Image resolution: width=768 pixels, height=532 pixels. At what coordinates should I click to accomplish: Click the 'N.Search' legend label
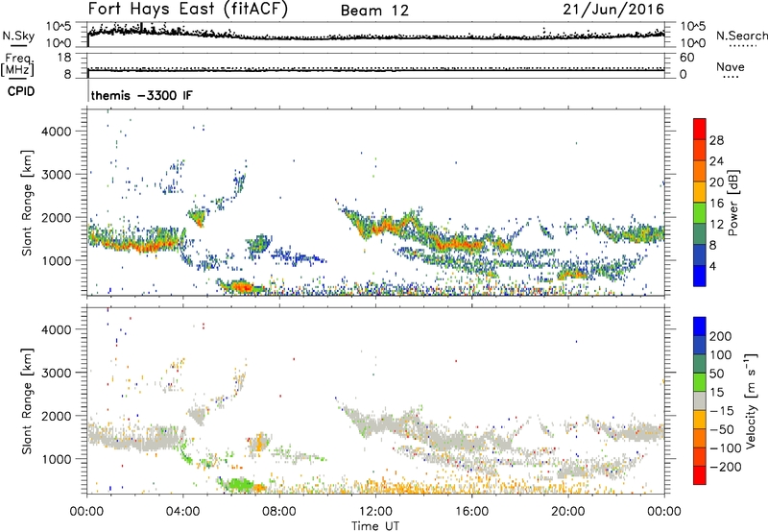coord(741,36)
